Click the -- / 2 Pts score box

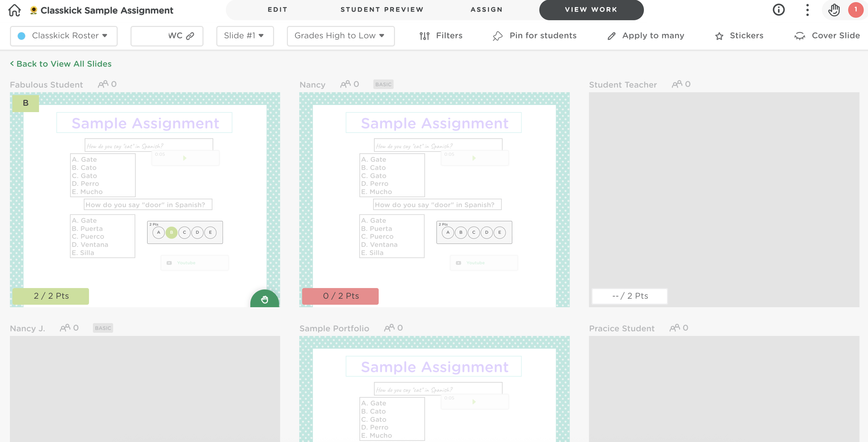(630, 296)
